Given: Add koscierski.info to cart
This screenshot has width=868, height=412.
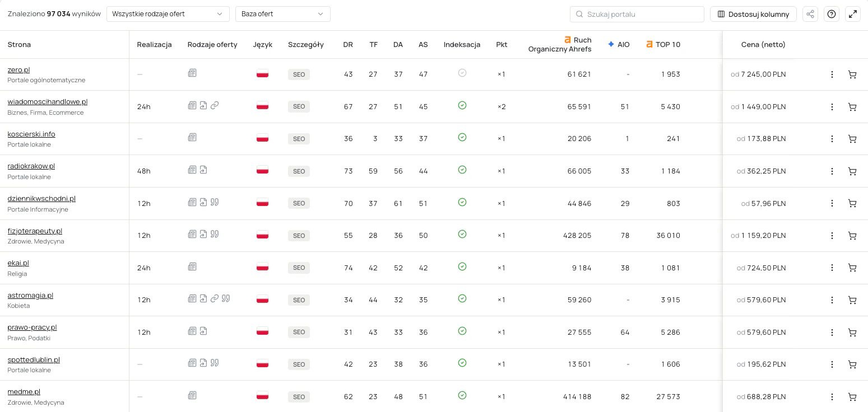Looking at the screenshot, I should [x=852, y=139].
